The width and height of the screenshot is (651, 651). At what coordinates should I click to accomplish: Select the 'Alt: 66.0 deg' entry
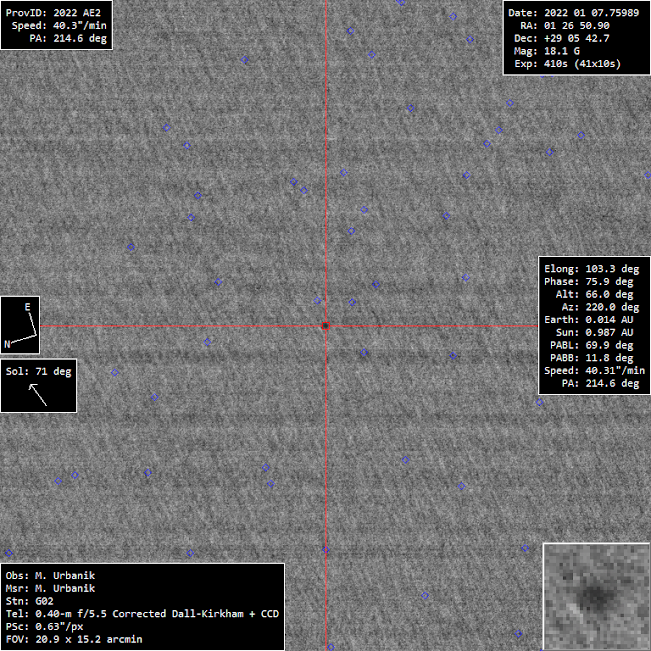595,294
